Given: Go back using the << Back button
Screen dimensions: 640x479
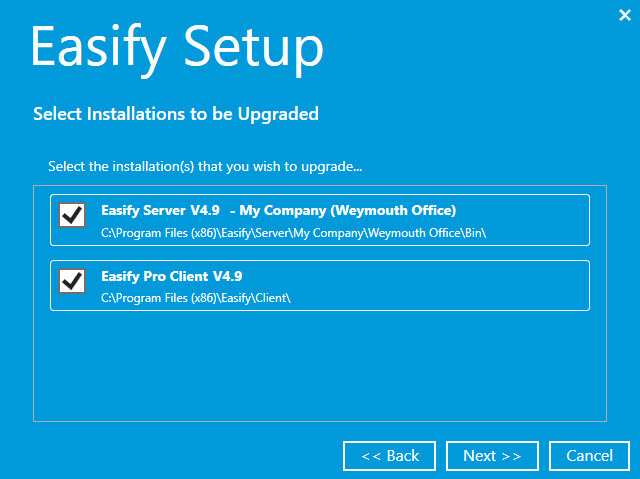Looking at the screenshot, I should (389, 456).
